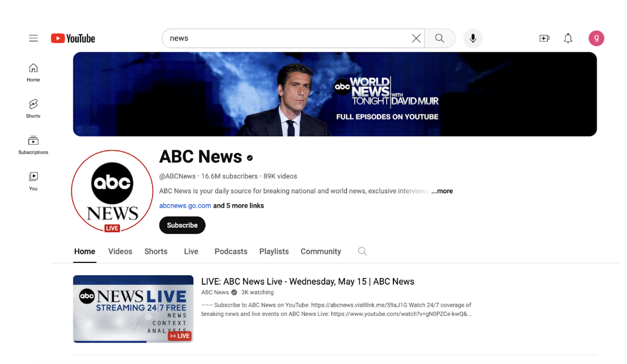This screenshot has width=627, height=364.
Task: Open the account avatar menu
Action: [596, 39]
